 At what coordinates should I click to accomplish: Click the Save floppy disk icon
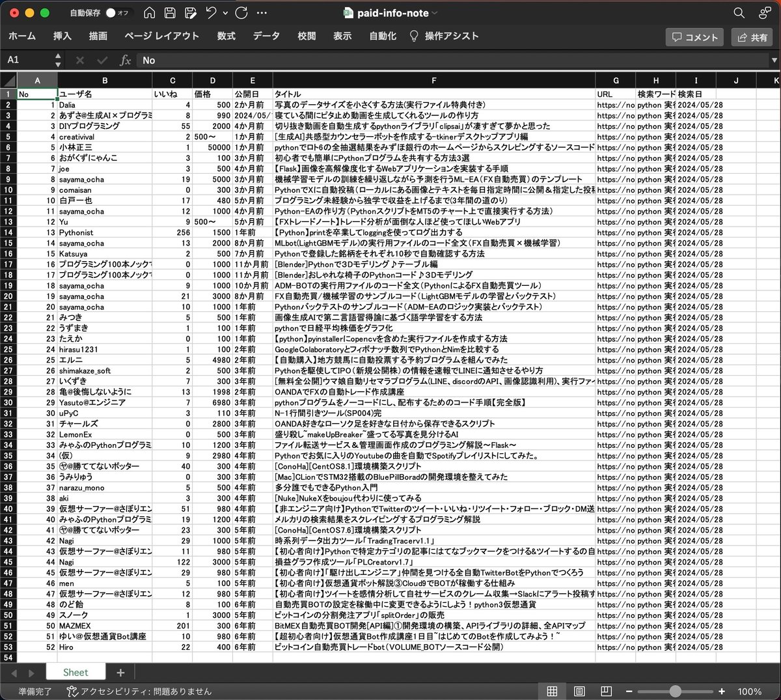pos(170,13)
